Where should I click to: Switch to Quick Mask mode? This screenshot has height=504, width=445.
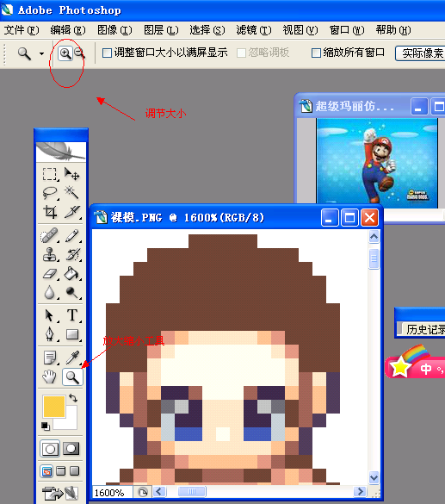[x=71, y=448]
